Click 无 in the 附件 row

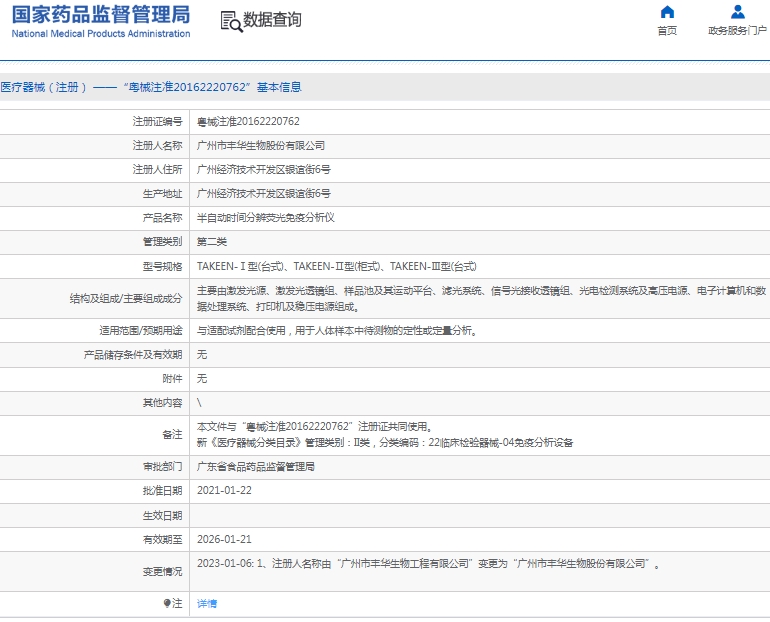click(x=202, y=379)
